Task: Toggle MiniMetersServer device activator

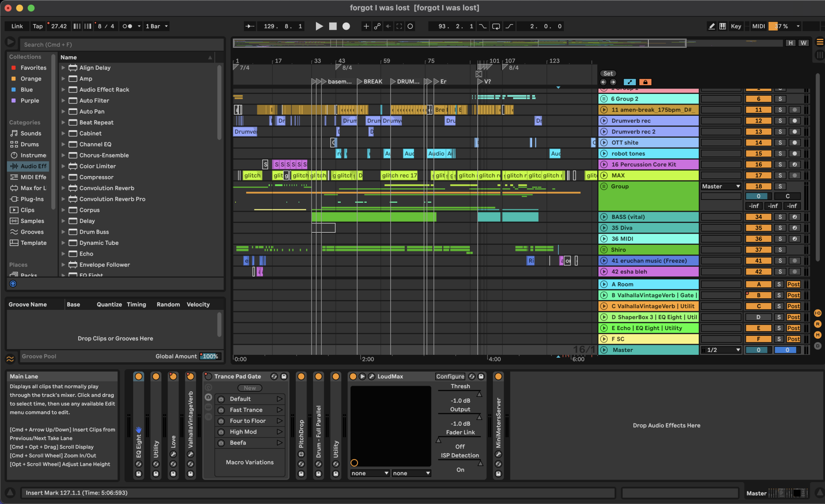Action: (x=498, y=376)
